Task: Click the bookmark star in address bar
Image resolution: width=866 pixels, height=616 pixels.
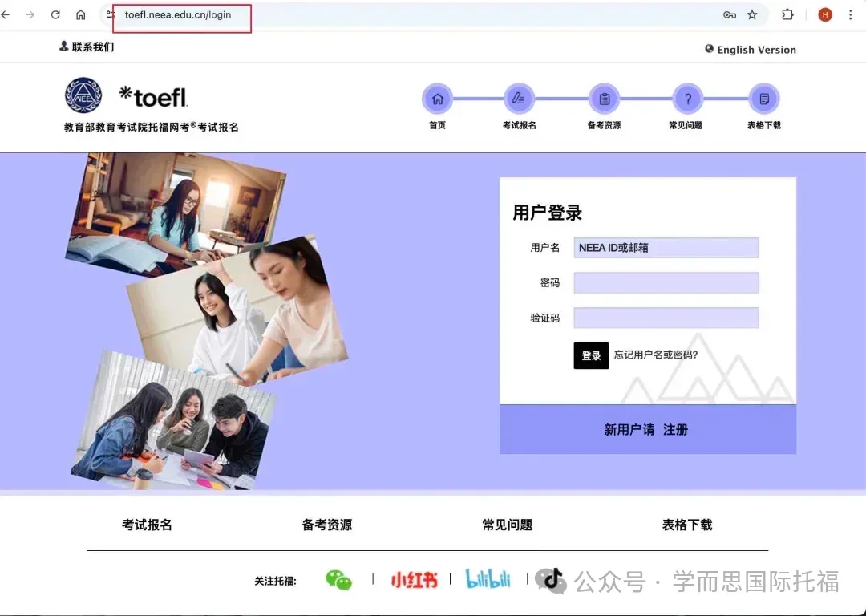Action: (751, 14)
